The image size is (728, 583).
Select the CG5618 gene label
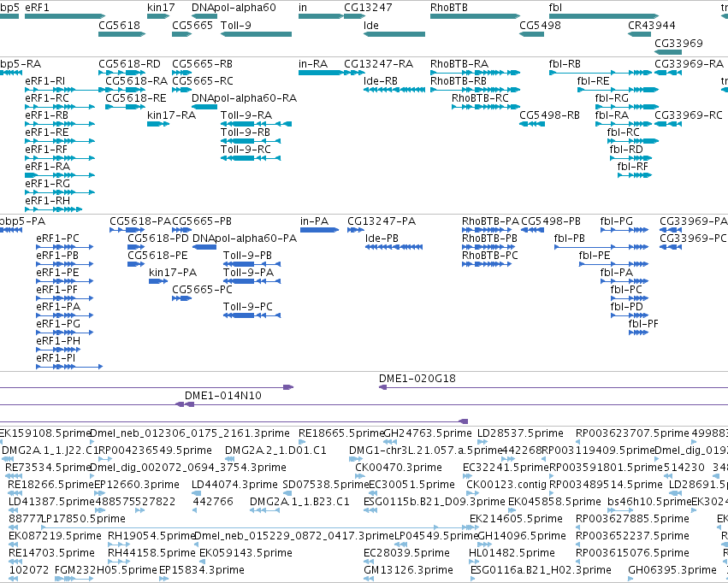119,25
